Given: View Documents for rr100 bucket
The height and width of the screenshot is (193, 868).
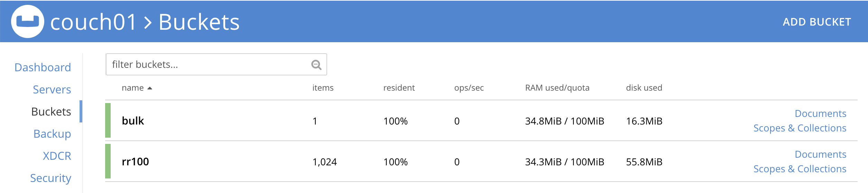Looking at the screenshot, I should [820, 154].
